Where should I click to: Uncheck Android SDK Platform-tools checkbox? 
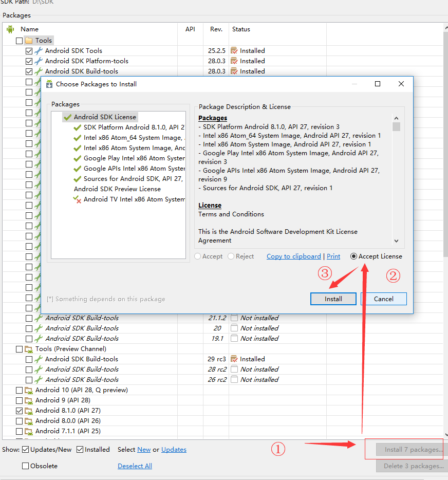click(29, 61)
